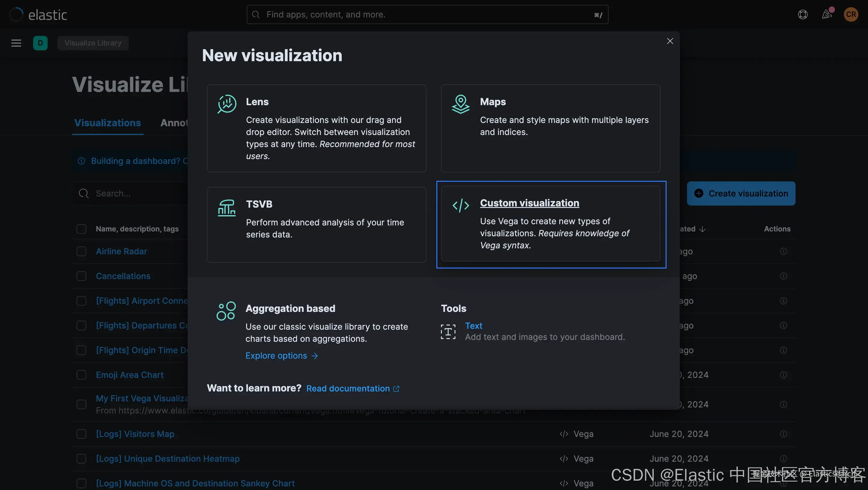
Task: Click the Custom visualization code brackets icon
Action: 461,205
